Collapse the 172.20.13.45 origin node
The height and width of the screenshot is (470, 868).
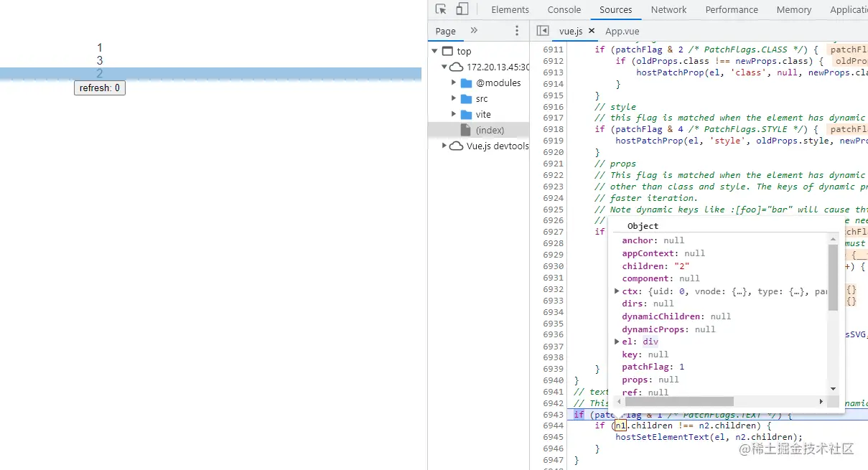444,67
